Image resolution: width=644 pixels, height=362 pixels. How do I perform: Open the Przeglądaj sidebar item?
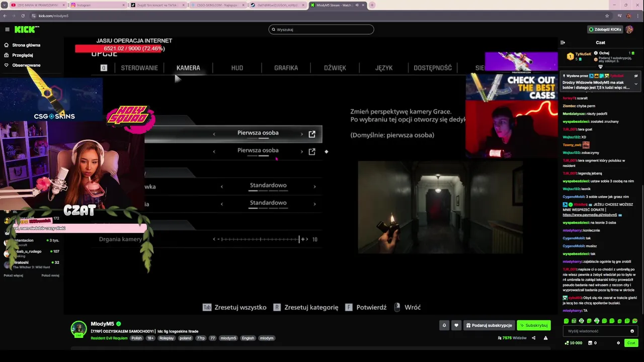click(x=19, y=55)
